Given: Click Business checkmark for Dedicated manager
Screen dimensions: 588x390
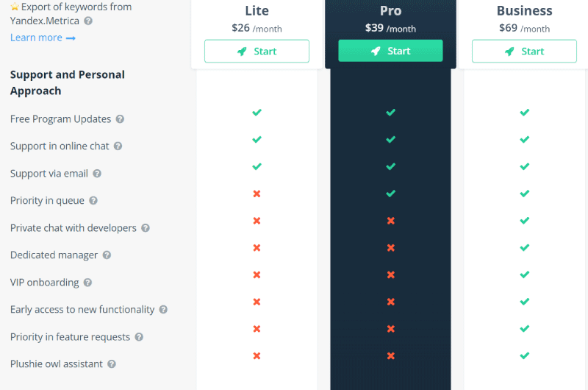Looking at the screenshot, I should (x=525, y=248).
